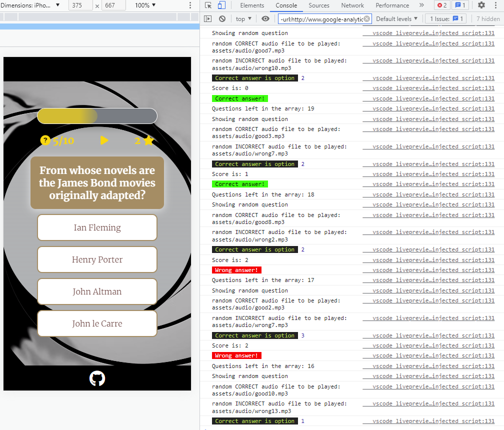Screen dimensions: 504x430
Task: Select log entry assets/audio/good8.mp3
Action: (248, 222)
